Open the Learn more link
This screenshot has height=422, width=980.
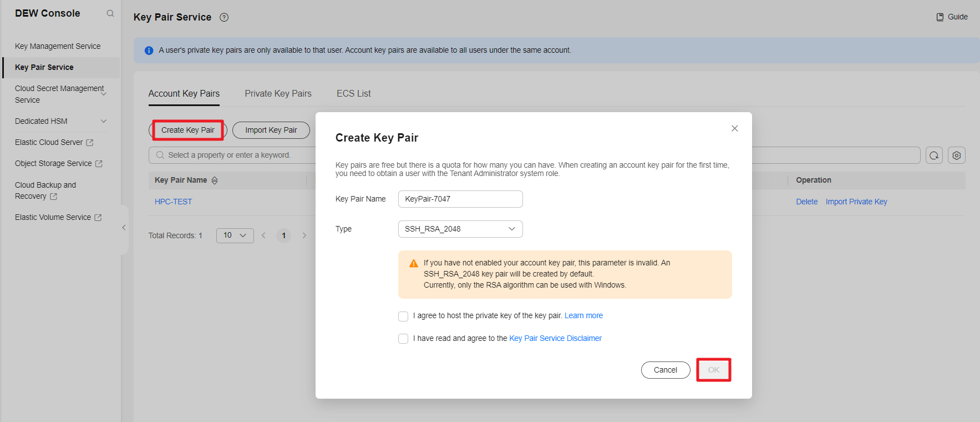click(x=583, y=315)
